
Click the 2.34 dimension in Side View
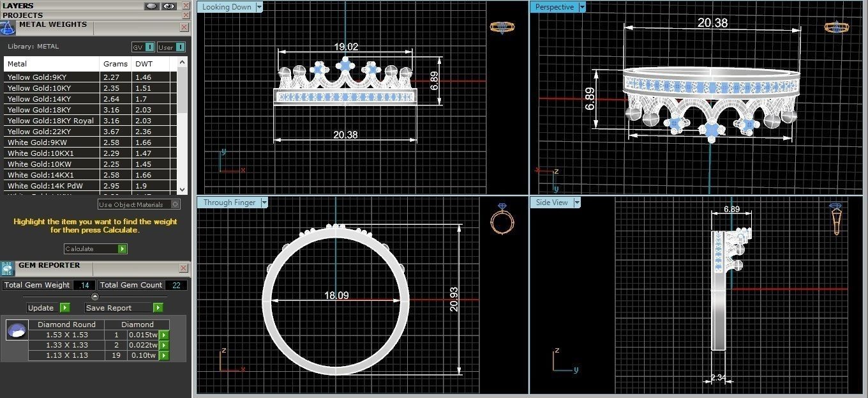click(718, 378)
